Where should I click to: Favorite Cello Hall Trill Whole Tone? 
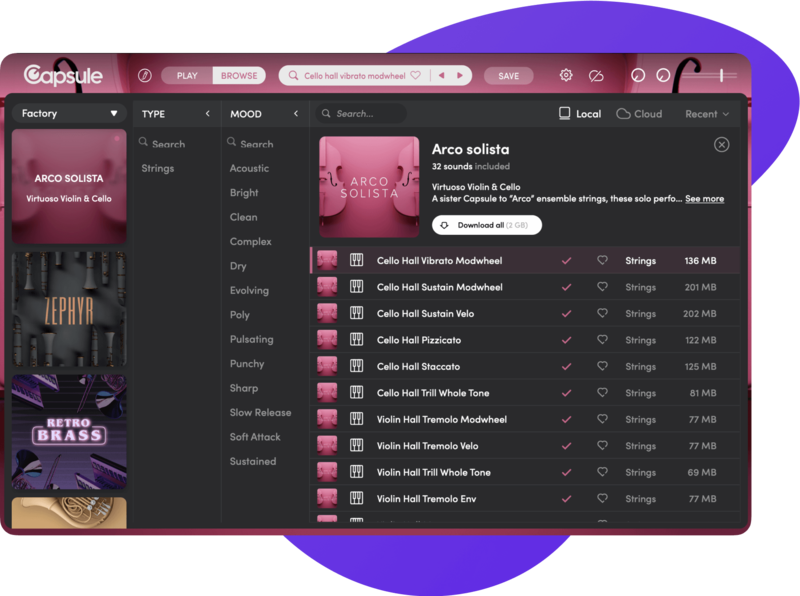[x=603, y=392]
